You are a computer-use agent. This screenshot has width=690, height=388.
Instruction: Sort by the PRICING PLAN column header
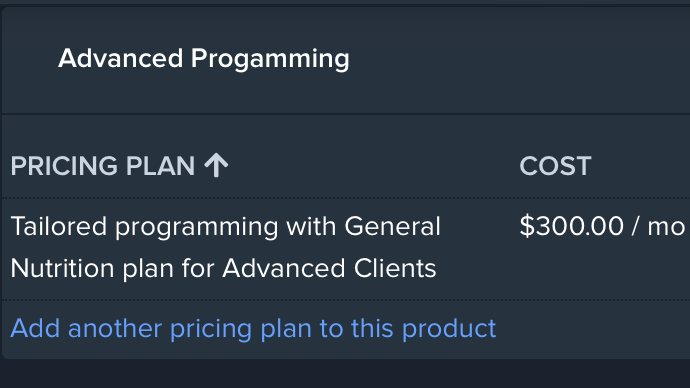[x=119, y=166]
